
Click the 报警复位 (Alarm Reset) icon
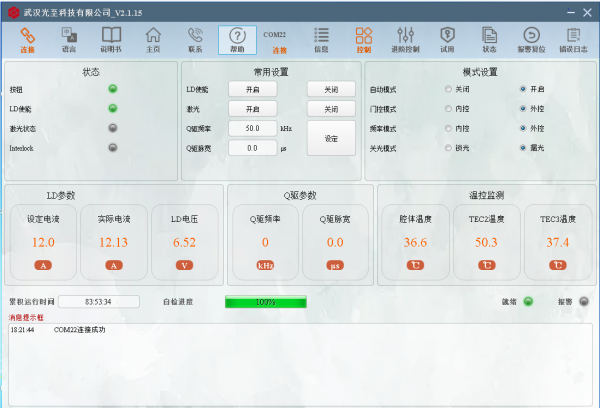tap(531, 40)
